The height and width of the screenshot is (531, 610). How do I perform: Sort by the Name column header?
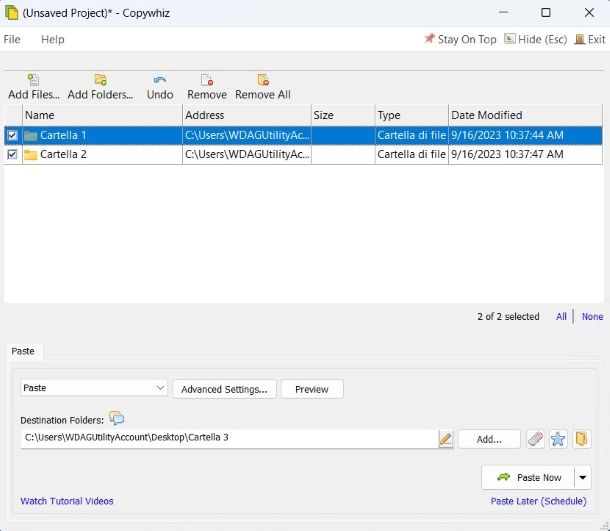102,115
